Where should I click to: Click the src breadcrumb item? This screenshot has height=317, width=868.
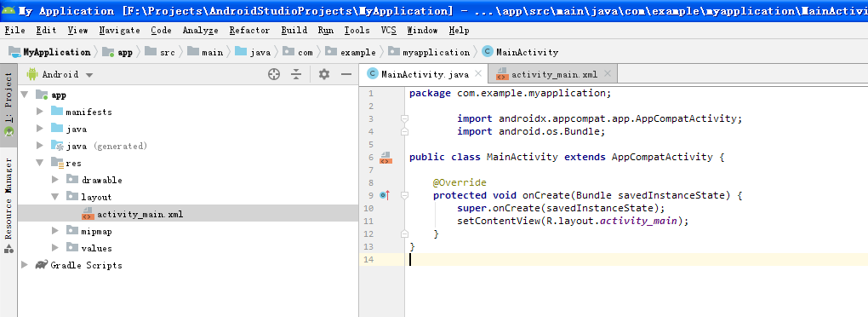click(161, 52)
